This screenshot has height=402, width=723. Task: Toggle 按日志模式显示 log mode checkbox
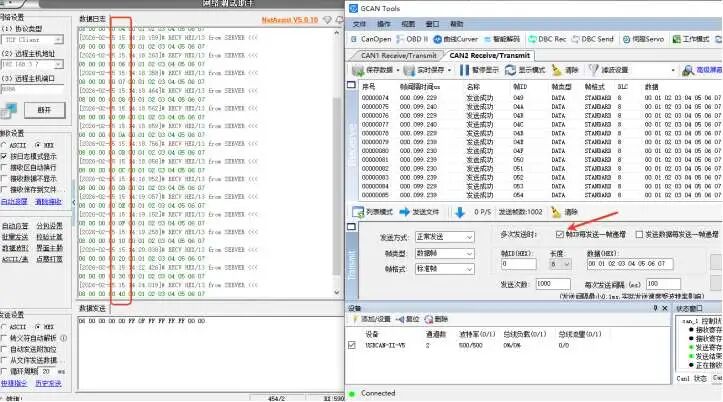coord(4,157)
